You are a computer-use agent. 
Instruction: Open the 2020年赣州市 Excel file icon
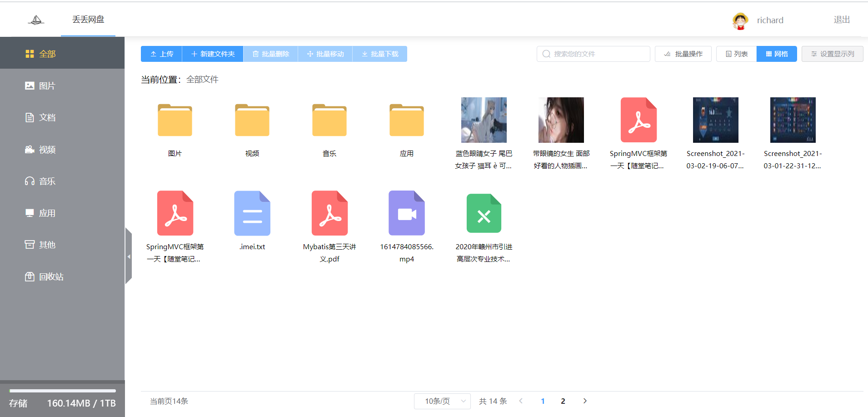coord(484,213)
